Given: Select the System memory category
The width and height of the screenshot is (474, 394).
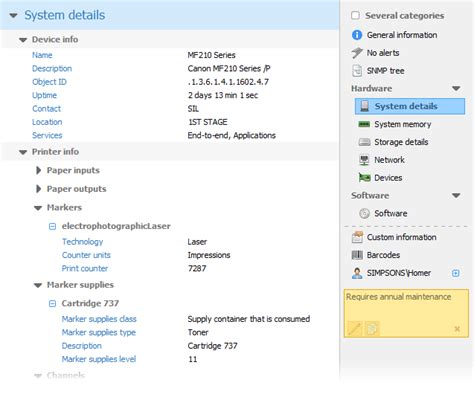Looking at the screenshot, I should (403, 124).
